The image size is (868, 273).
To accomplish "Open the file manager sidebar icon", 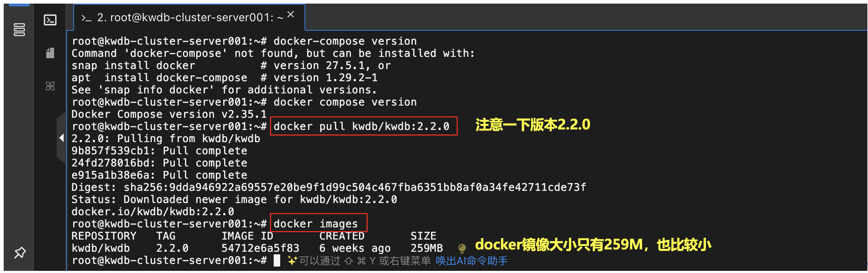I will pos(50,53).
